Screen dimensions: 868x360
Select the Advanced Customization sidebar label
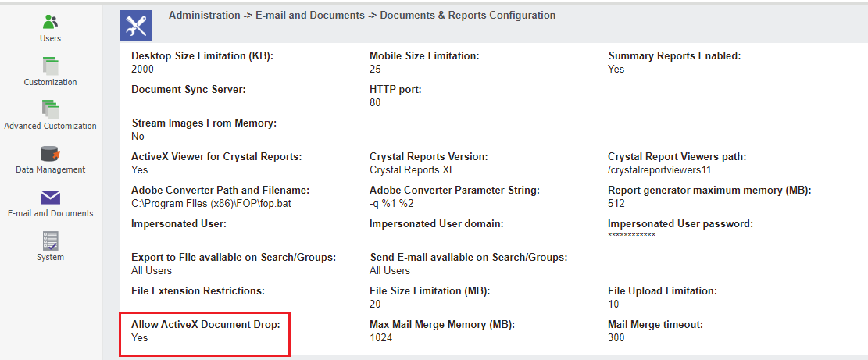pos(50,126)
